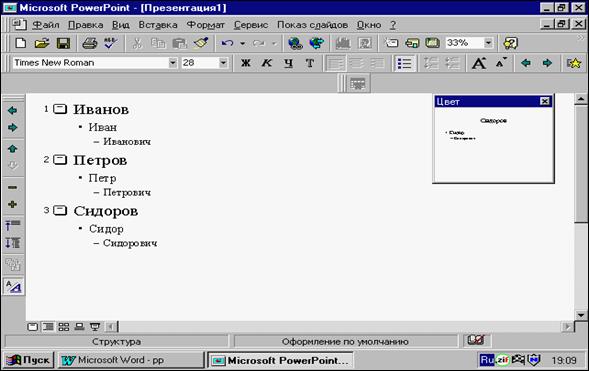Start slide show view button at bottom
Viewport: 589px width, 371px height.
(x=95, y=327)
